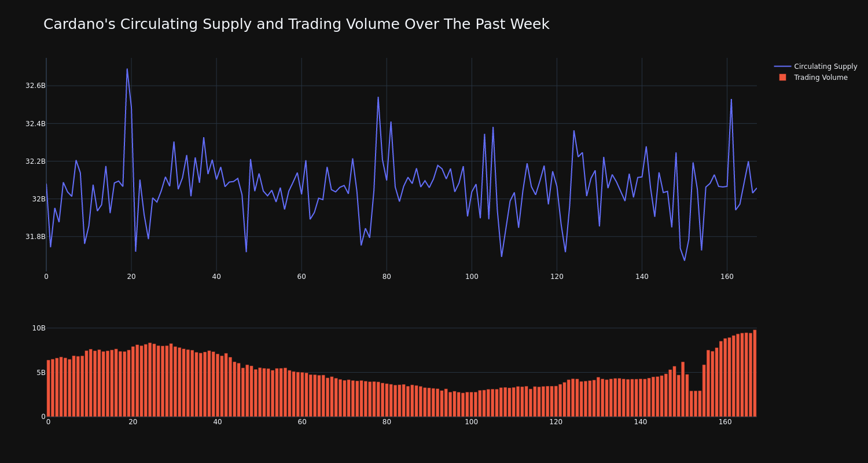Click the highest supply peak near hour 19
This screenshot has width=868, height=463.
[x=127, y=69]
